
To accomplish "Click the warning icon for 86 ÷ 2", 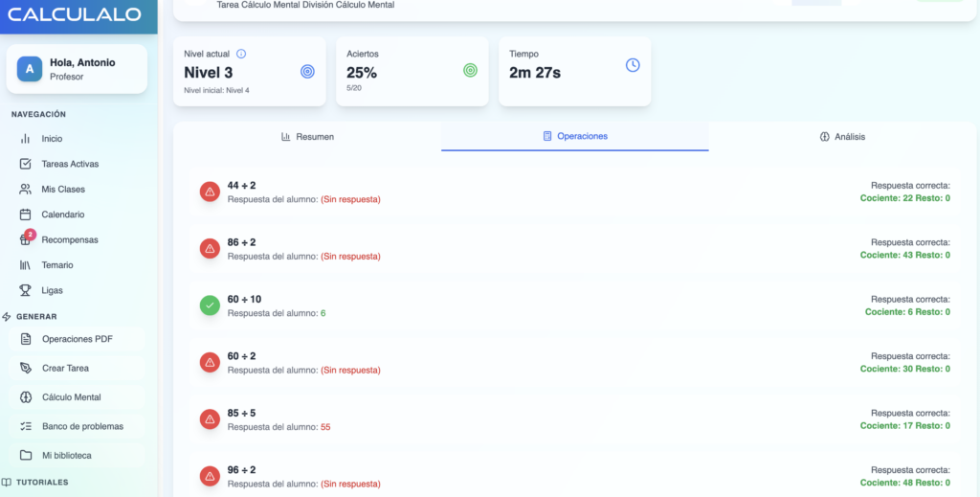I will (210, 248).
